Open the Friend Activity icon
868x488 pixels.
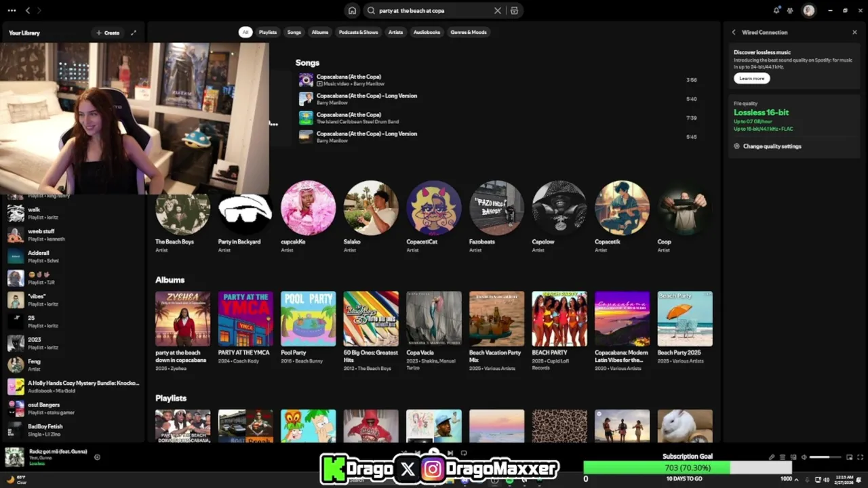point(790,10)
